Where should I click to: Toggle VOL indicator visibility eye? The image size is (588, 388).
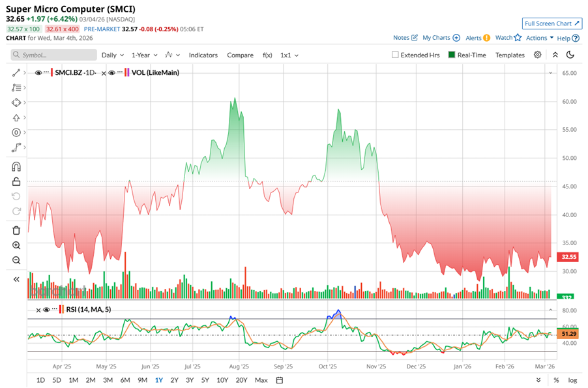click(111, 73)
